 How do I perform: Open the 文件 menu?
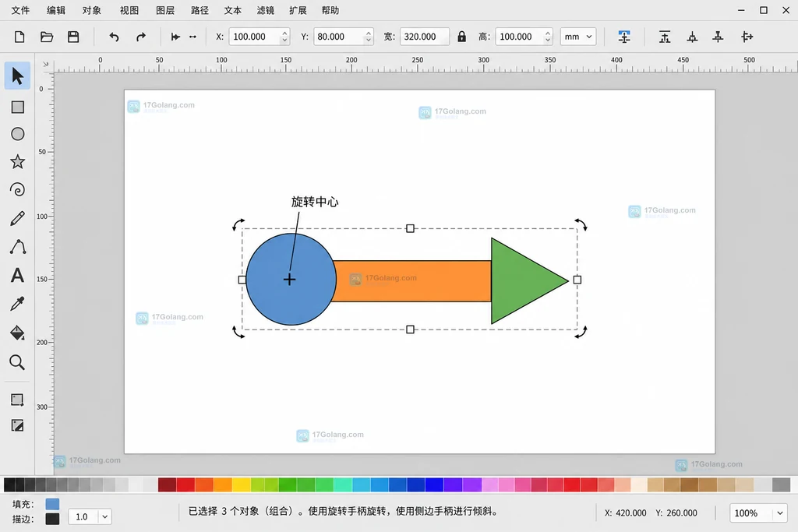20,10
